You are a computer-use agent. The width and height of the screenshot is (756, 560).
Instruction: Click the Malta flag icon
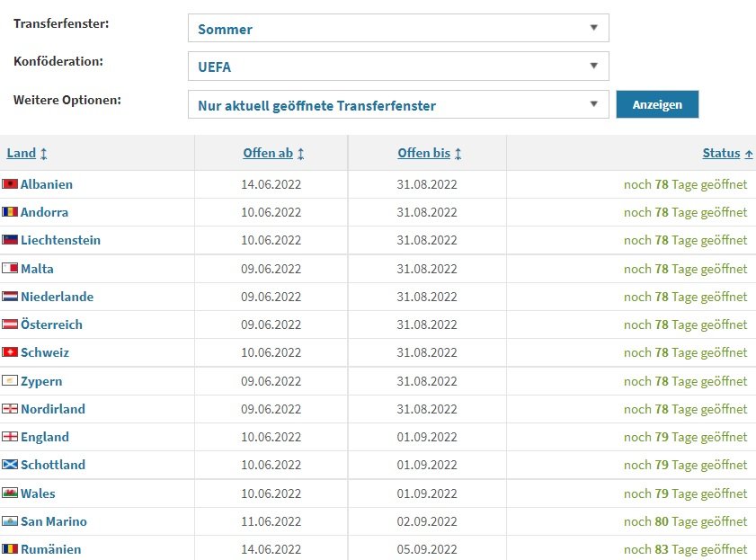pos(10,269)
